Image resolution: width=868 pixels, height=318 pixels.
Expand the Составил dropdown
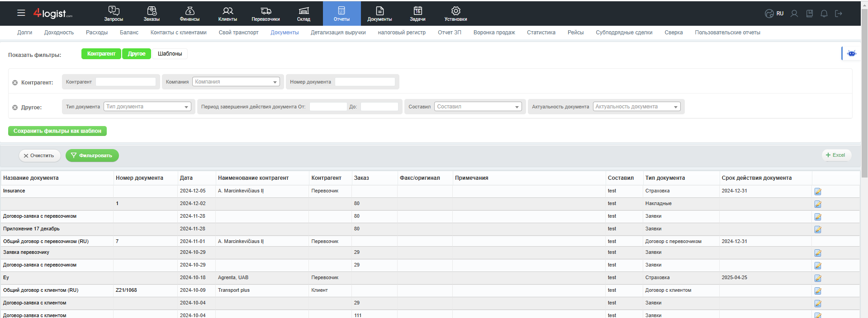click(478, 107)
